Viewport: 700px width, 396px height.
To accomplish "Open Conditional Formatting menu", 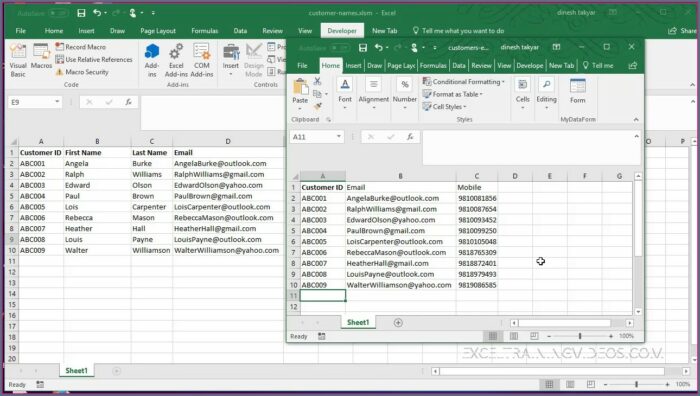I will pyautogui.click(x=463, y=82).
